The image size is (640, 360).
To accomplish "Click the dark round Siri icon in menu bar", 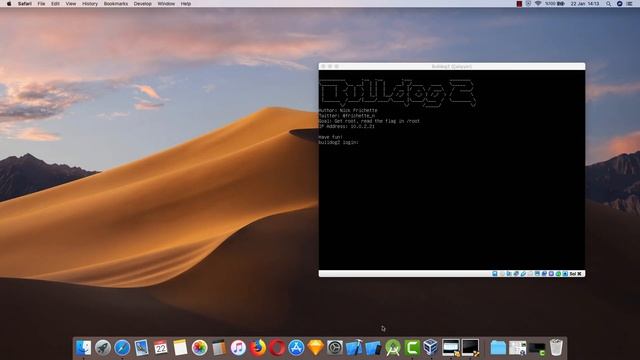I will pos(619,4).
